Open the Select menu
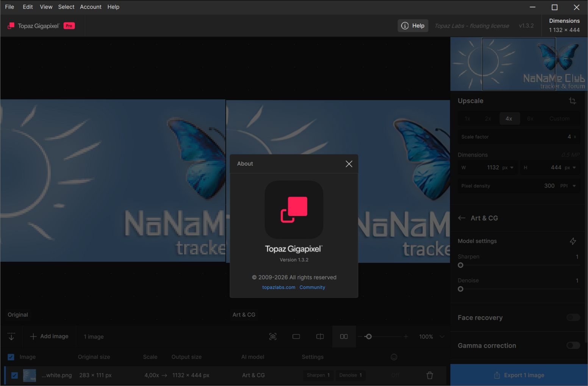 coord(66,7)
